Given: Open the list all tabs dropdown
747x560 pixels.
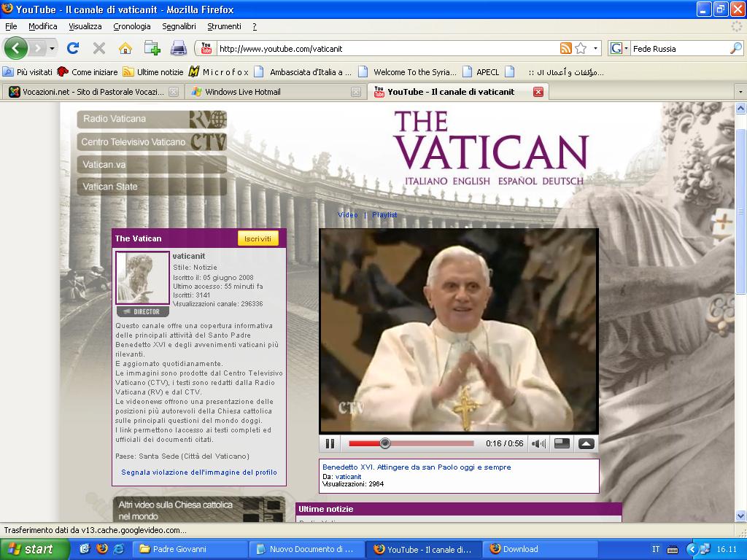Looking at the screenshot, I should [x=740, y=91].
